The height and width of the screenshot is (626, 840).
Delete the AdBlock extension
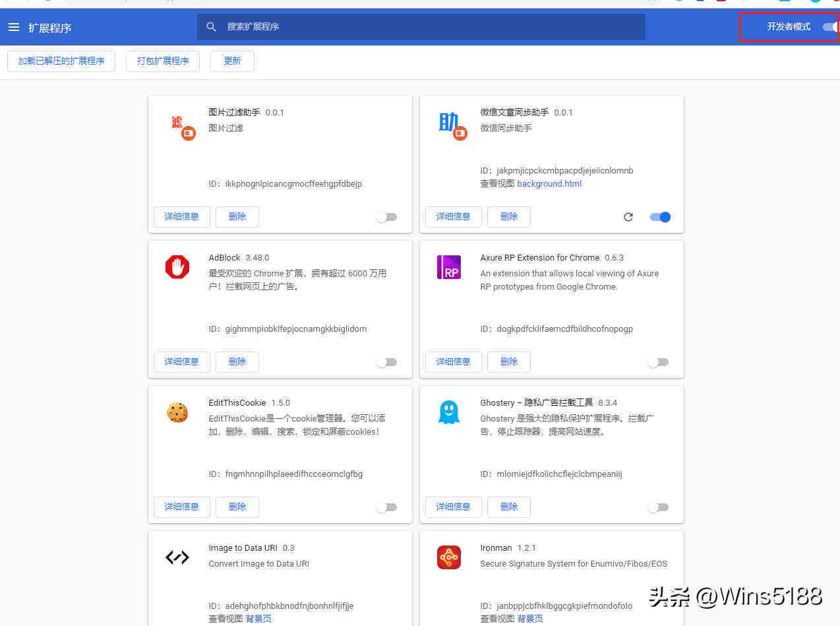(237, 361)
